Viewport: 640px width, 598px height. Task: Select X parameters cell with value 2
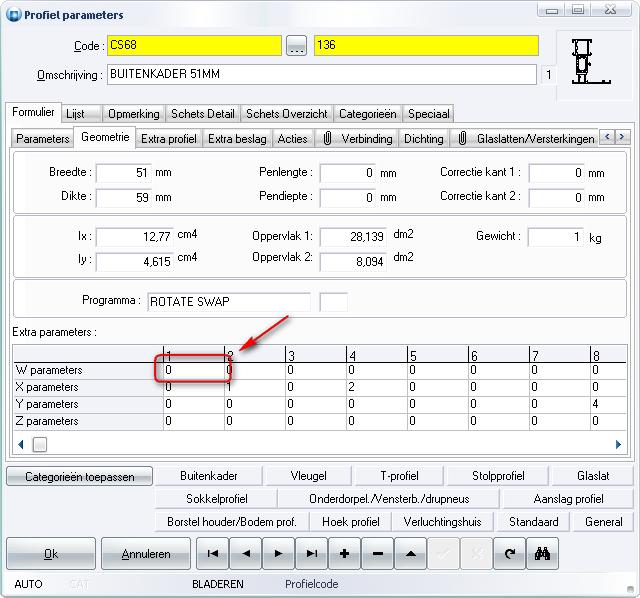[376, 387]
